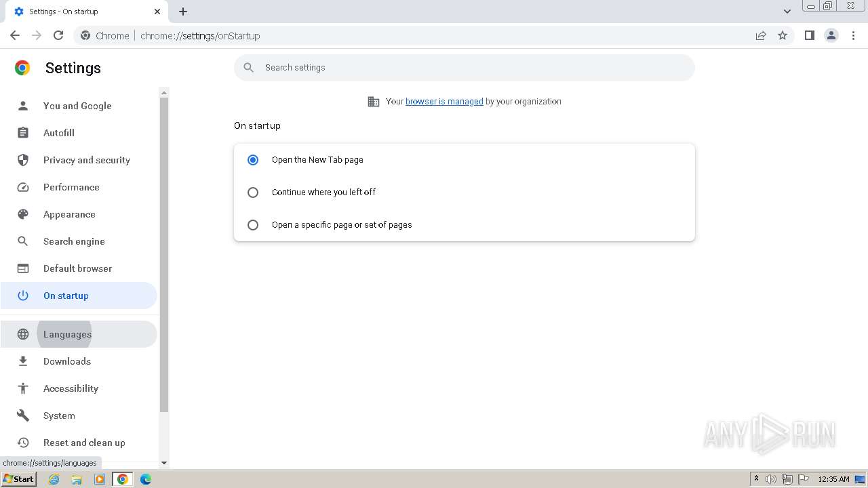Click the Accessibility figure icon

pyautogui.click(x=23, y=388)
